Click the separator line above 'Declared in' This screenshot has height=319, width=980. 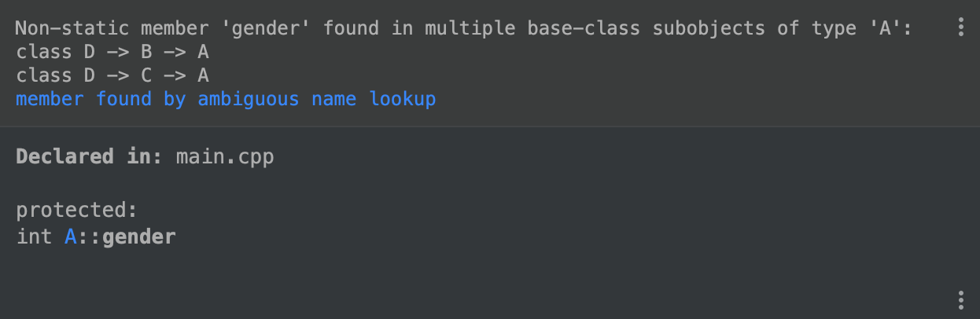(x=490, y=126)
